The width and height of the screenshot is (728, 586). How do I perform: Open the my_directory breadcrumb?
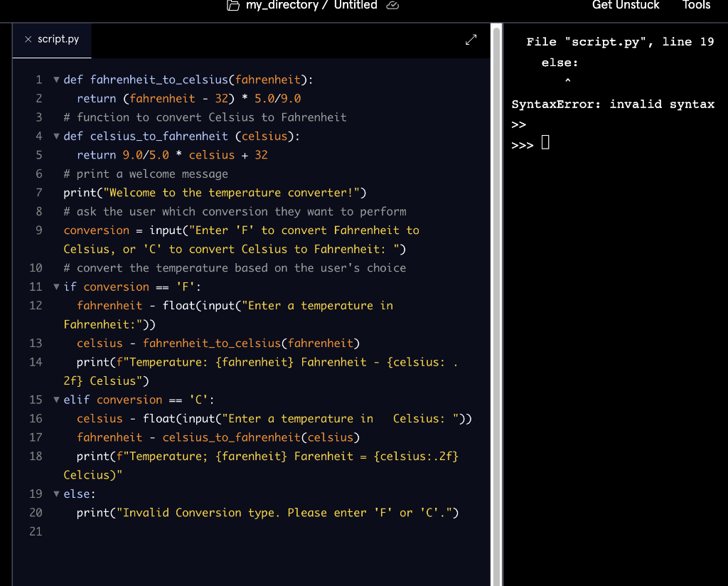tap(282, 5)
